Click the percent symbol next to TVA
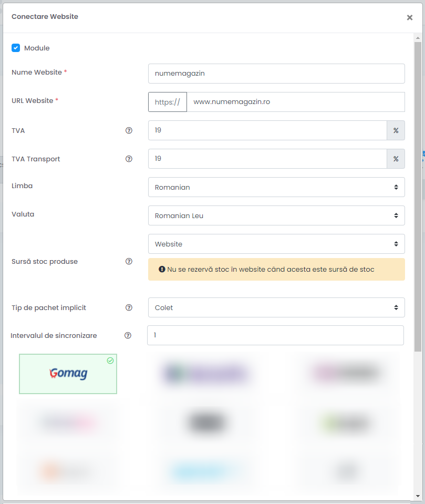 tap(396, 130)
